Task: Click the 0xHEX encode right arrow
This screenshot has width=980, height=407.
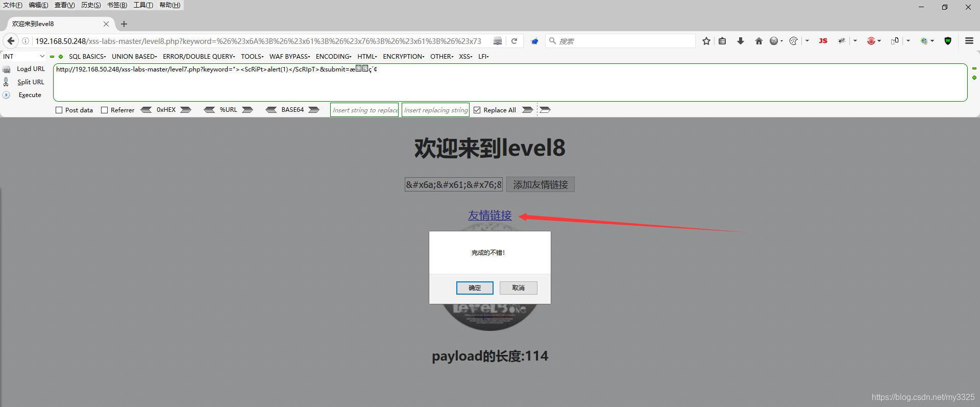Action: tap(186, 110)
